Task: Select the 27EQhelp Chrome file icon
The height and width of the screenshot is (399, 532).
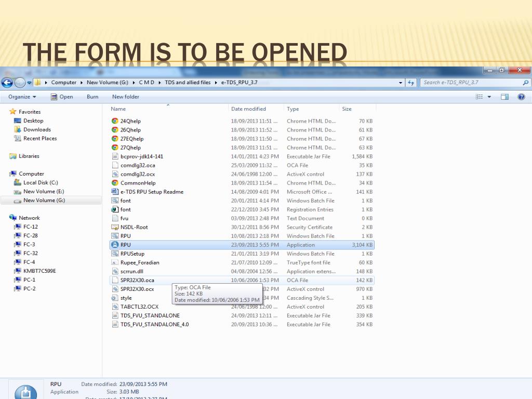Action: [115, 138]
